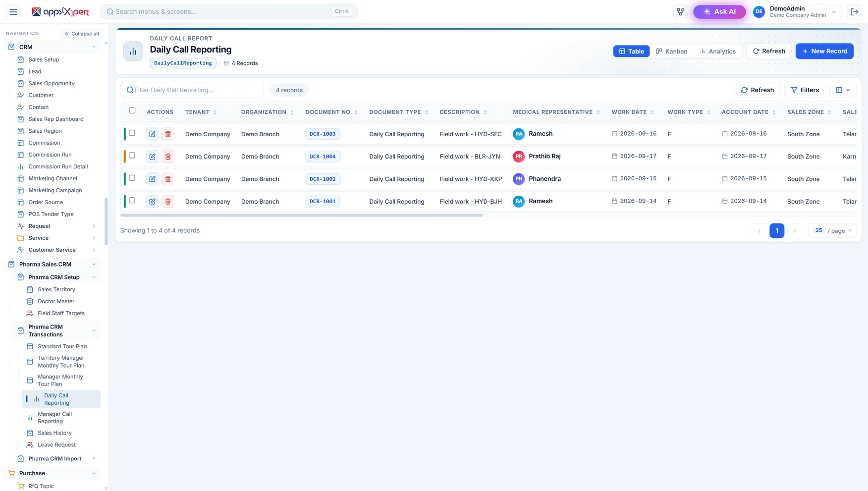This screenshot has width=868, height=491.
Task: Delete record DCR-1003
Action: pyautogui.click(x=168, y=134)
